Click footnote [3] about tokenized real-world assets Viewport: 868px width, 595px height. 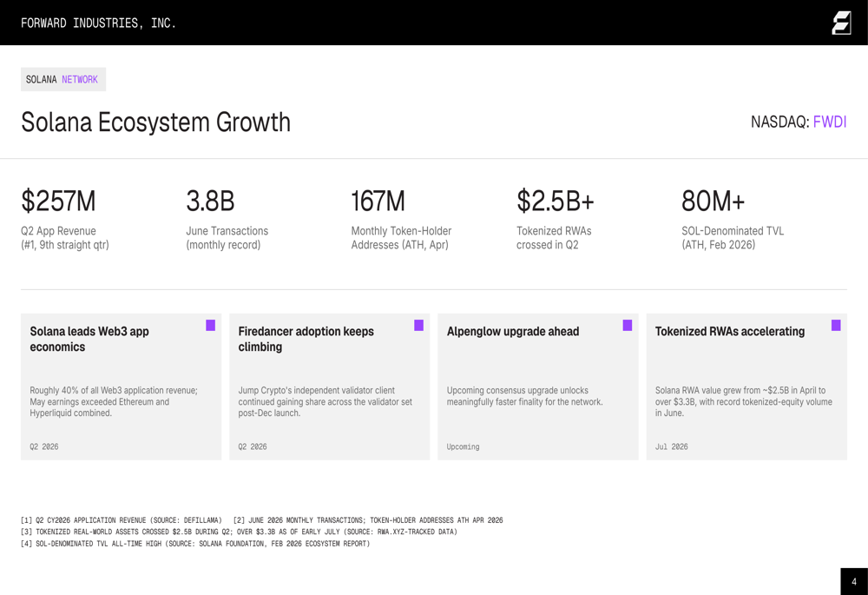240,532
